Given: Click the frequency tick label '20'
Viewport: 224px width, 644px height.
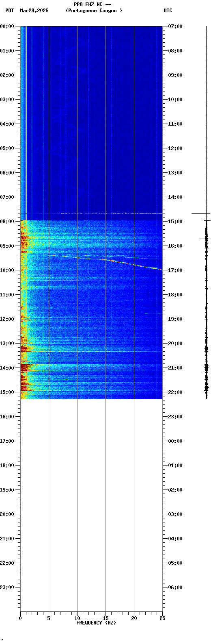Looking at the screenshot, I should pos(134,618).
